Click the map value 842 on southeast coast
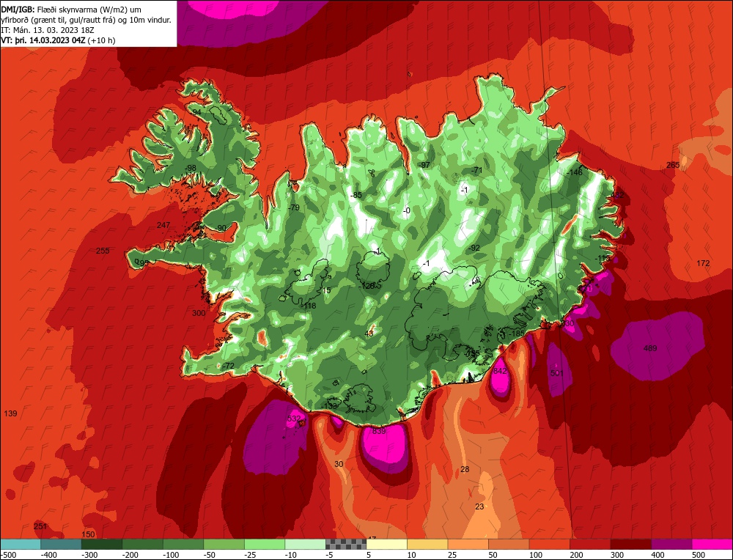Screen dimensions: 733x560 coord(500,371)
